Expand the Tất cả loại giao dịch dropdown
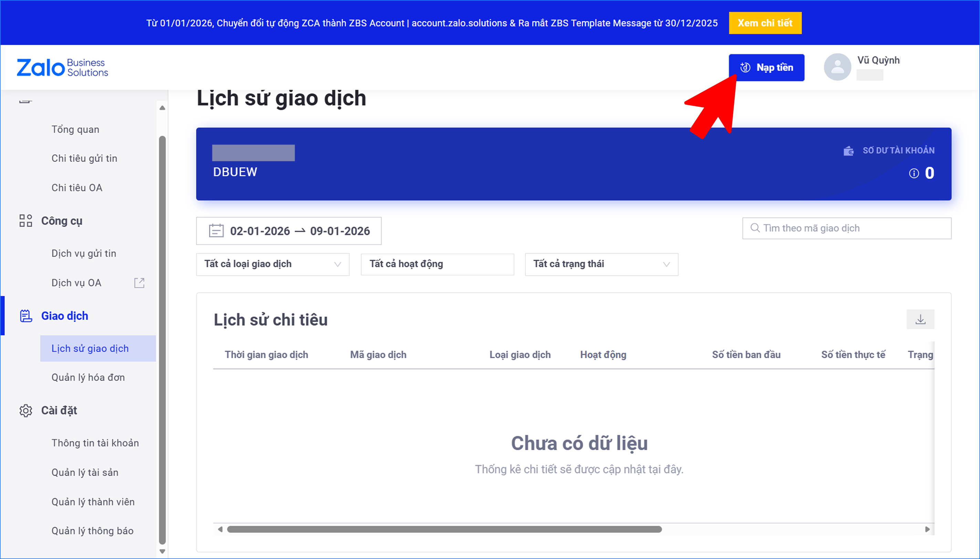This screenshot has width=980, height=559. [x=272, y=264]
